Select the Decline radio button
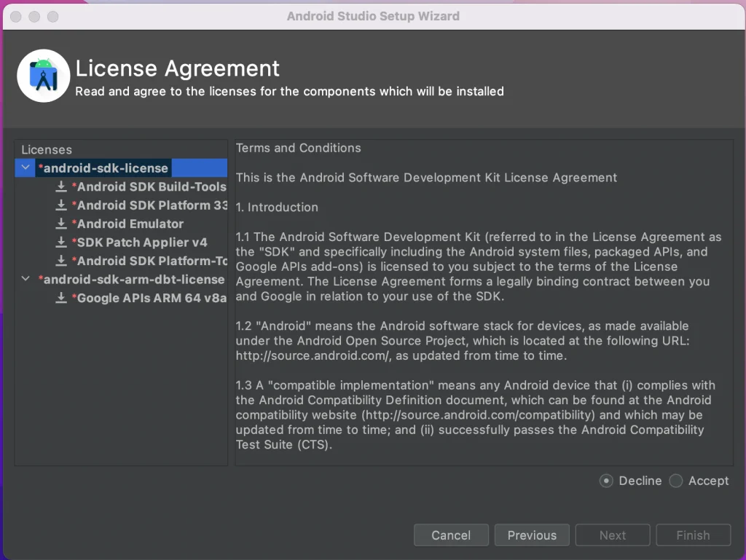746x560 pixels. click(606, 481)
